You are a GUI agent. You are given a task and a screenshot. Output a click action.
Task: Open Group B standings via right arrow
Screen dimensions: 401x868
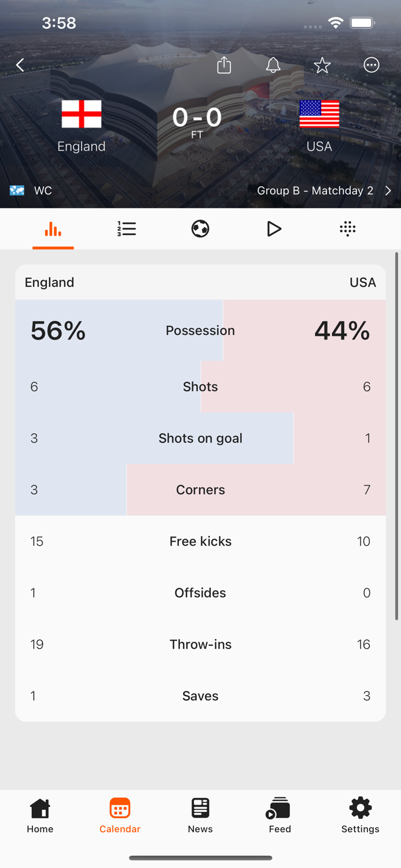coord(388,190)
